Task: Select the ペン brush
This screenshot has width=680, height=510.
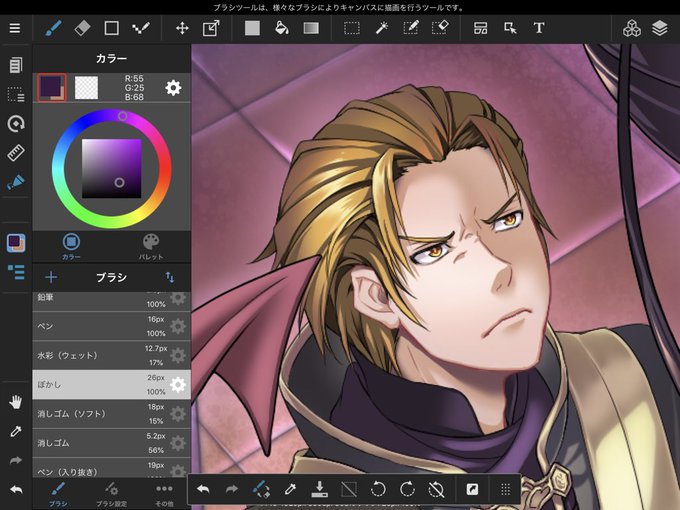Action: 111,326
